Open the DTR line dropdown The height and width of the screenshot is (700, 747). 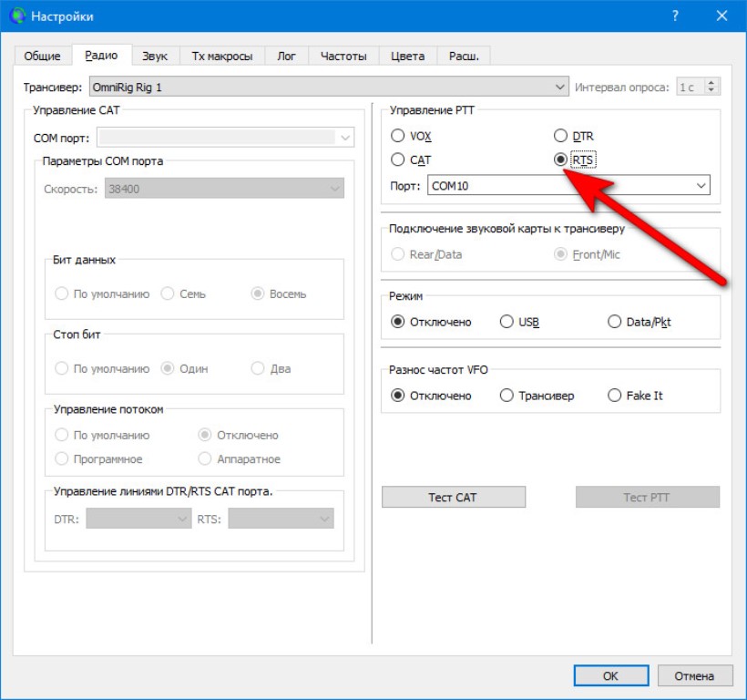point(138,519)
